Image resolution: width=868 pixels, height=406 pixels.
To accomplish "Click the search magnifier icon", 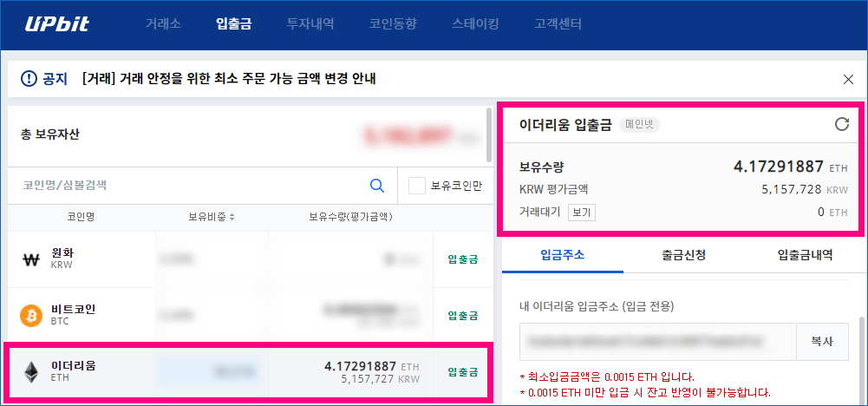I will tap(377, 185).
